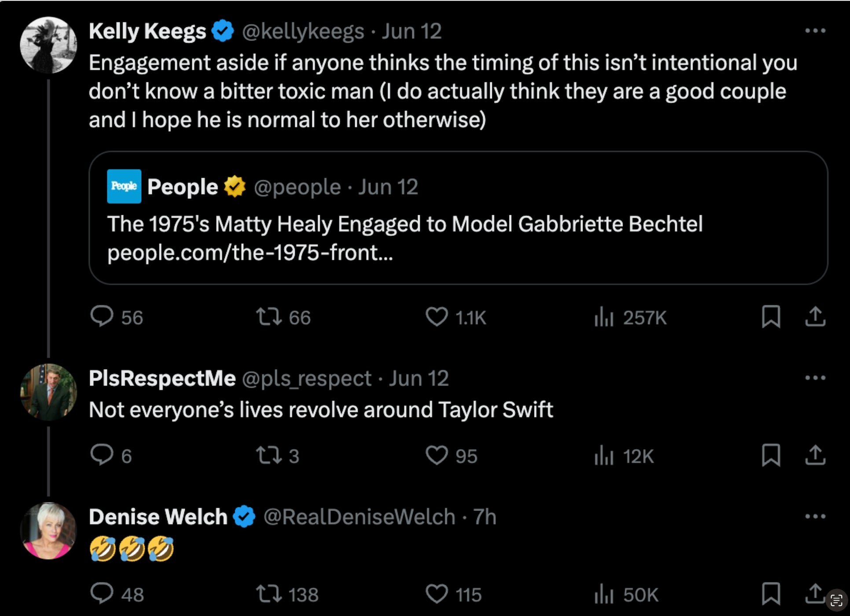
Task: Open the quoted People tweet card
Action: coord(458,238)
